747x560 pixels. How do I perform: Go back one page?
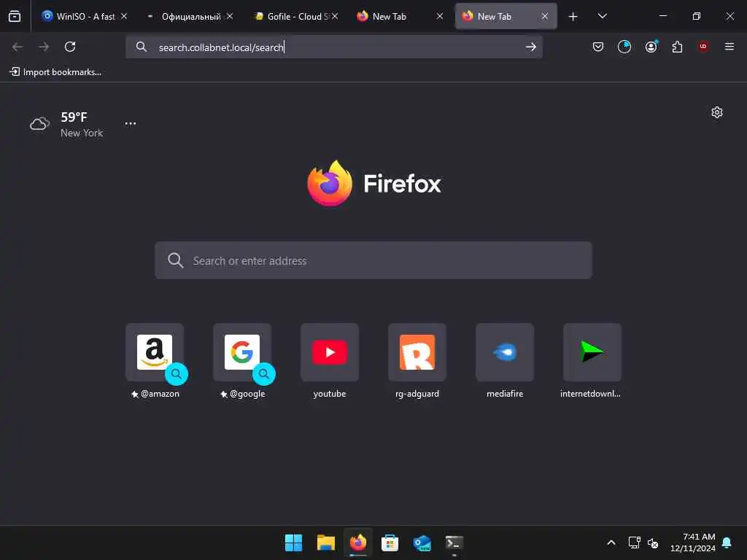coord(18,47)
